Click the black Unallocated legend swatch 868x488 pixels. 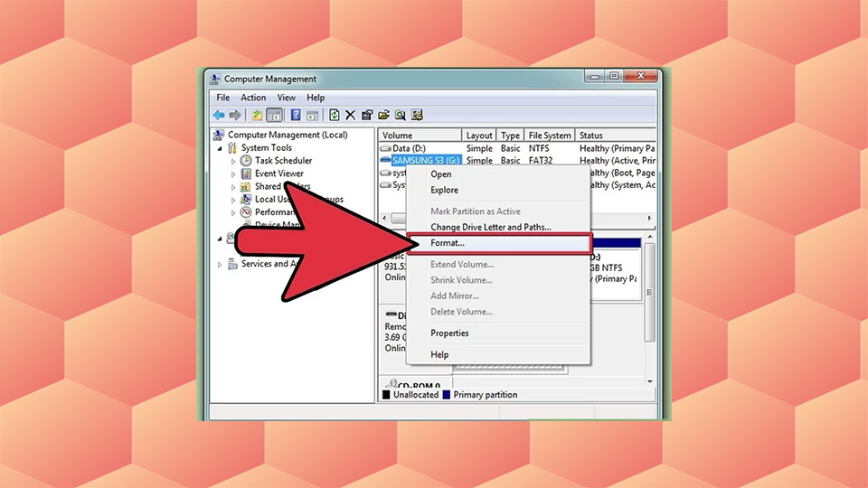point(386,395)
